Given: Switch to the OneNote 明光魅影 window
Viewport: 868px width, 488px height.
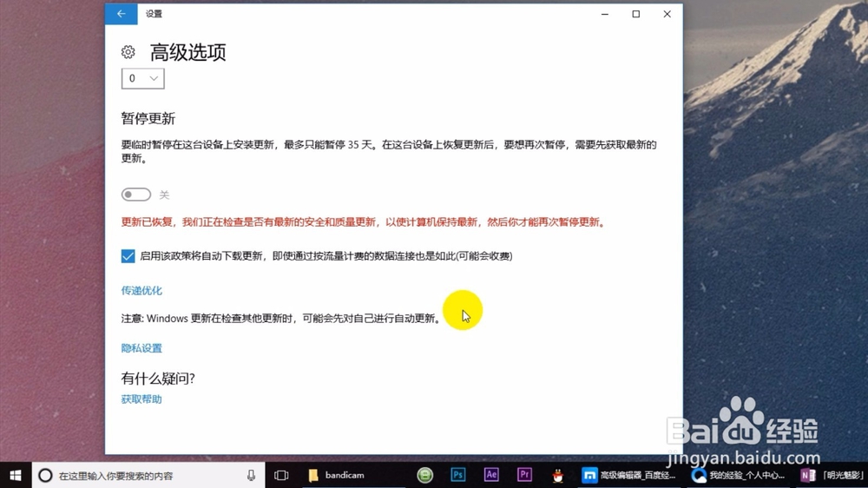Looking at the screenshot, I should (x=832, y=475).
